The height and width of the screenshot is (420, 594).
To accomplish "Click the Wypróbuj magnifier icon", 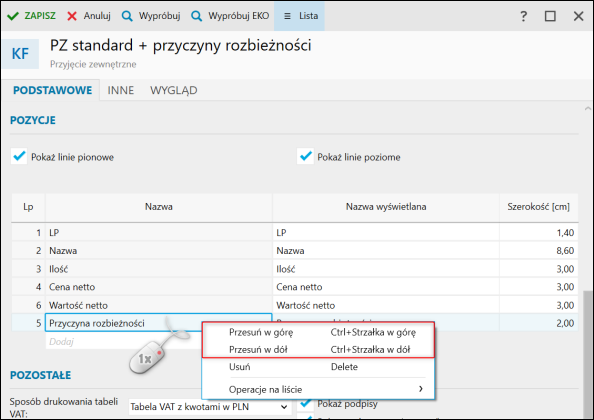I will pos(127,16).
